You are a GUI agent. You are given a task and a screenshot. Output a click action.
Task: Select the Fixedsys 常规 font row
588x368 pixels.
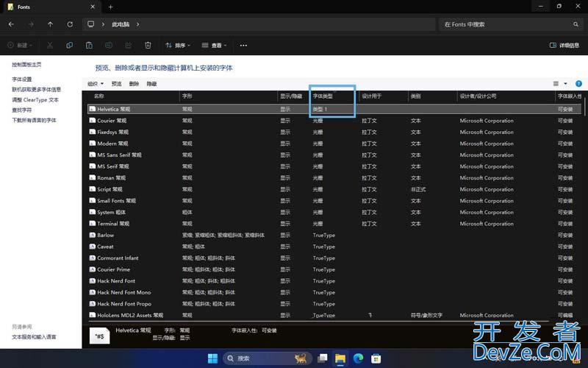pos(334,132)
